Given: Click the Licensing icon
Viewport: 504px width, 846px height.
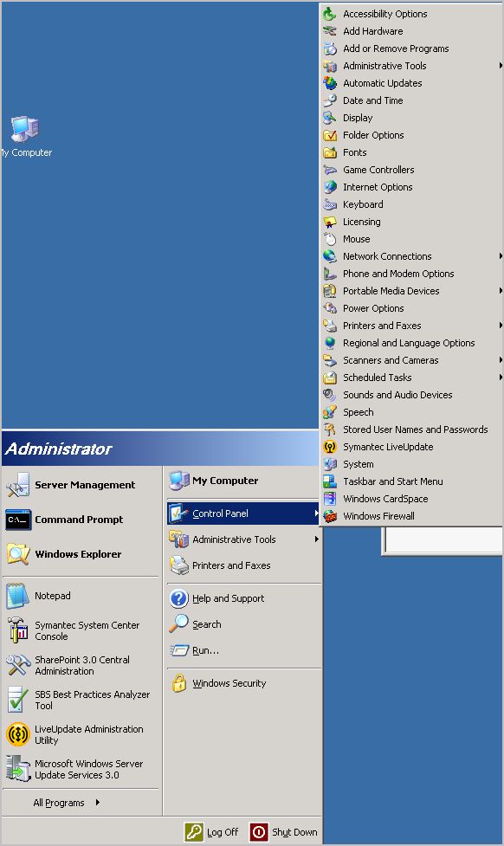Looking at the screenshot, I should (x=330, y=222).
